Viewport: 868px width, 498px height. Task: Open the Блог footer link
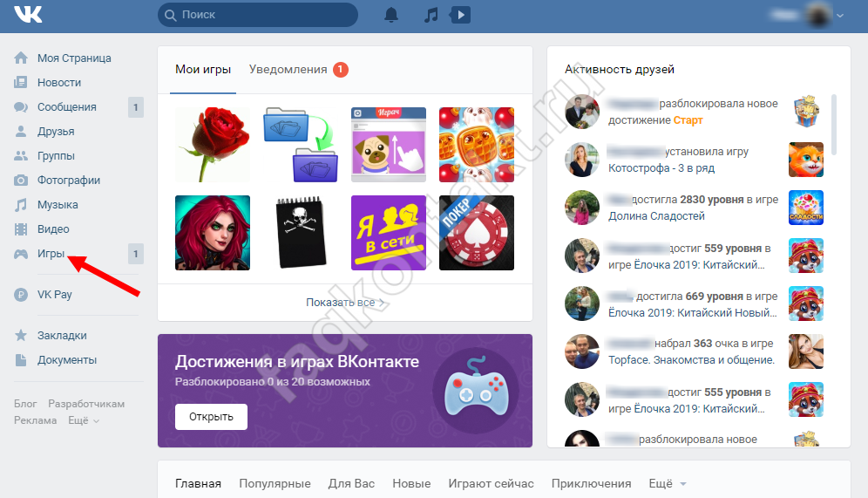(x=25, y=404)
